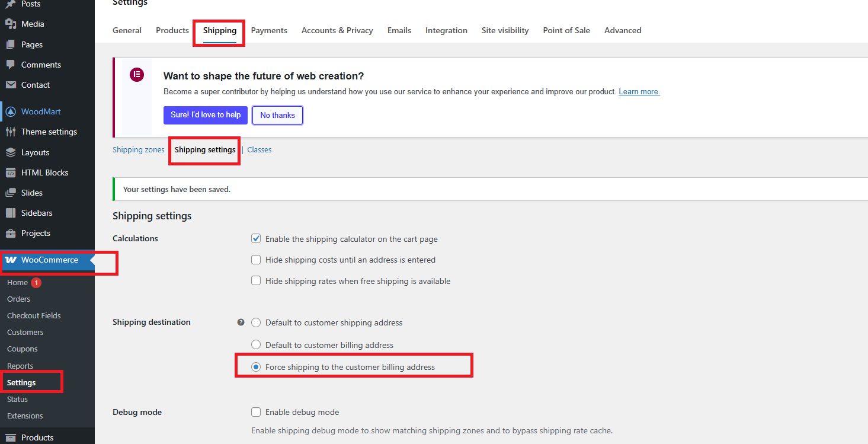Click the Posts pin icon in sidebar
The image size is (868, 444).
coord(11,4)
